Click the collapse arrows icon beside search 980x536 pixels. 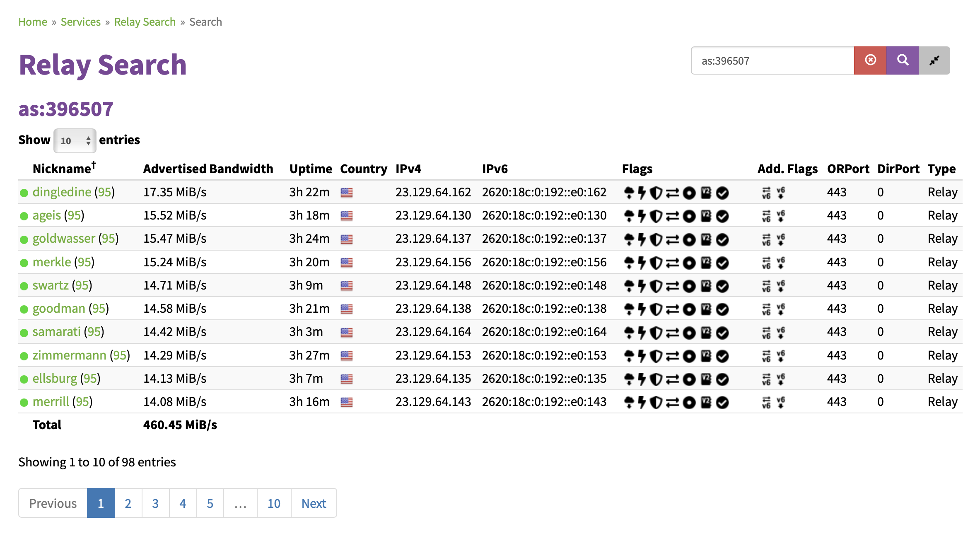point(934,60)
